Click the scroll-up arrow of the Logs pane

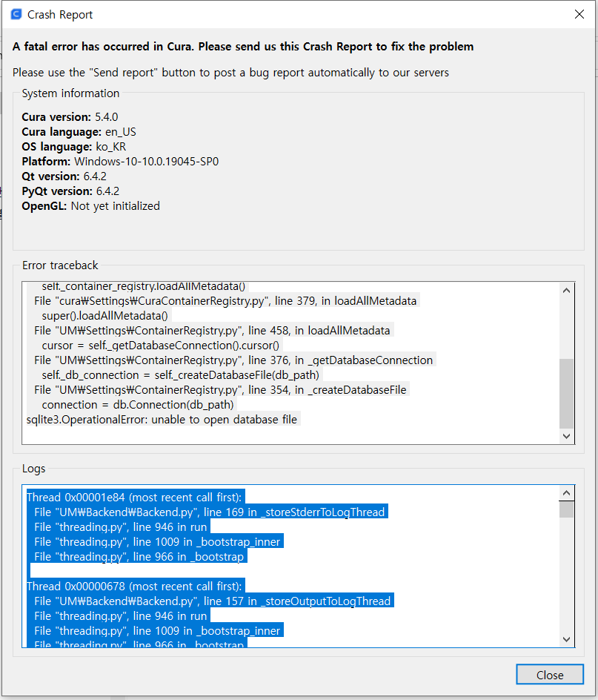(567, 492)
